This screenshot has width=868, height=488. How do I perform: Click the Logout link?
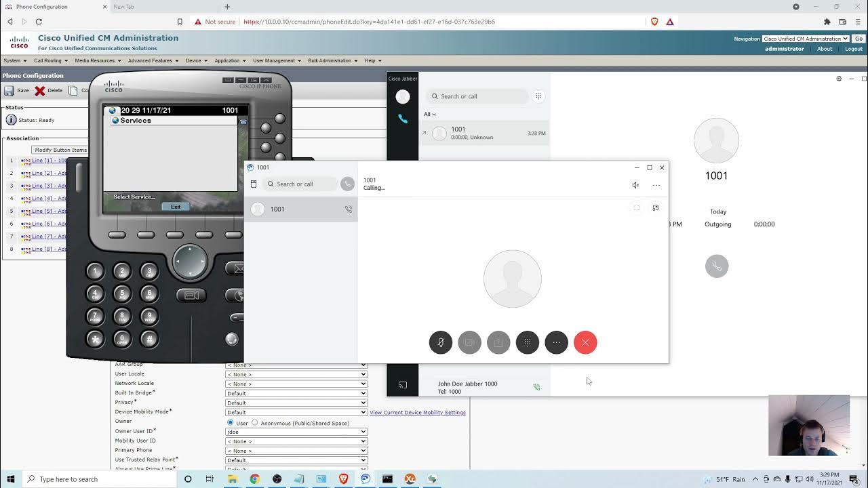pos(854,49)
